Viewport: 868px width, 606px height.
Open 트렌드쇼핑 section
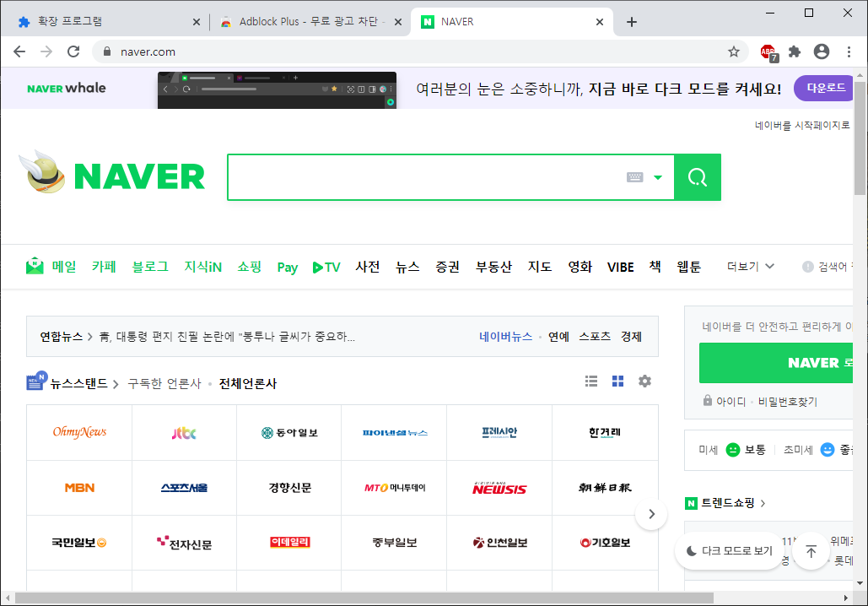pyautogui.click(x=727, y=503)
